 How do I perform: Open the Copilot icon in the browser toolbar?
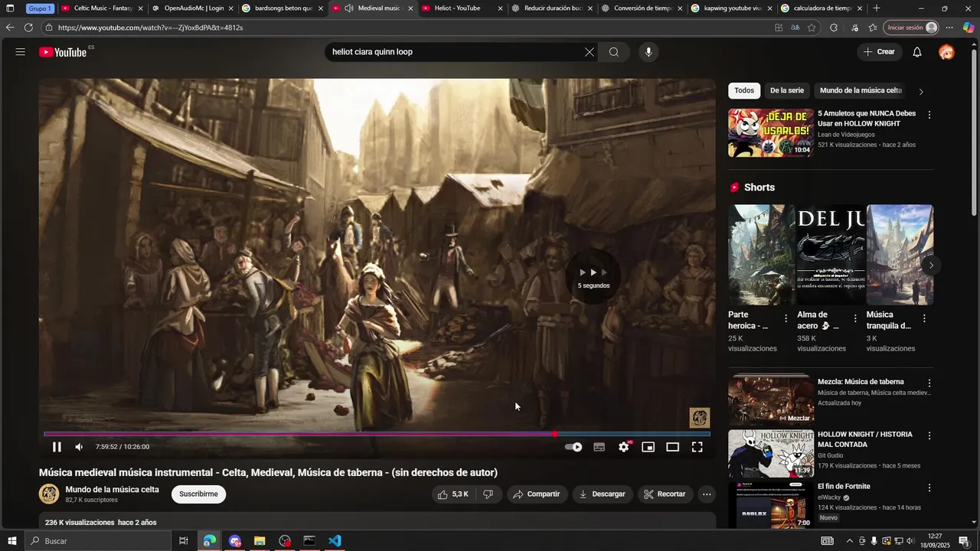pos(969,28)
